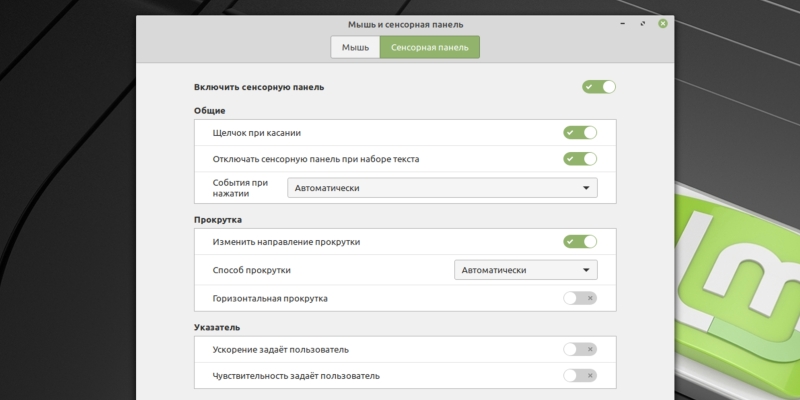Click the window title Мышь и сенсорная панель
This screenshot has height=400, width=800.
(406, 24)
